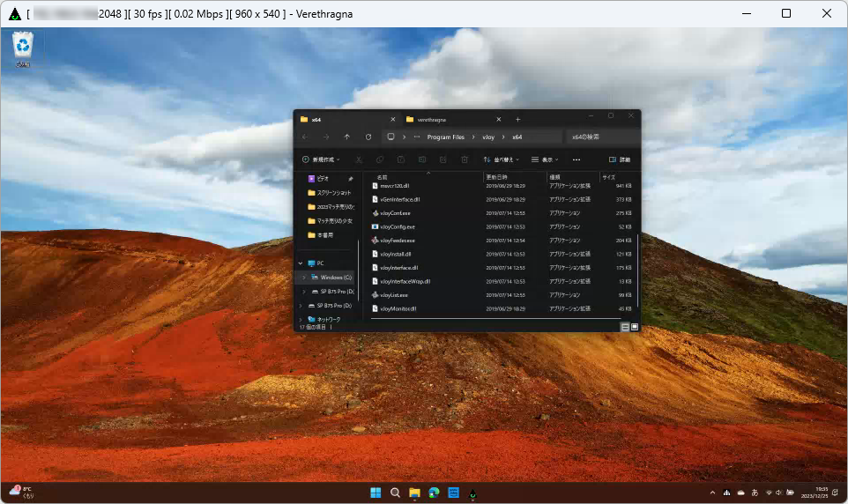The height and width of the screenshot is (504, 848).
Task: Open the Windows Start menu
Action: 376,493
